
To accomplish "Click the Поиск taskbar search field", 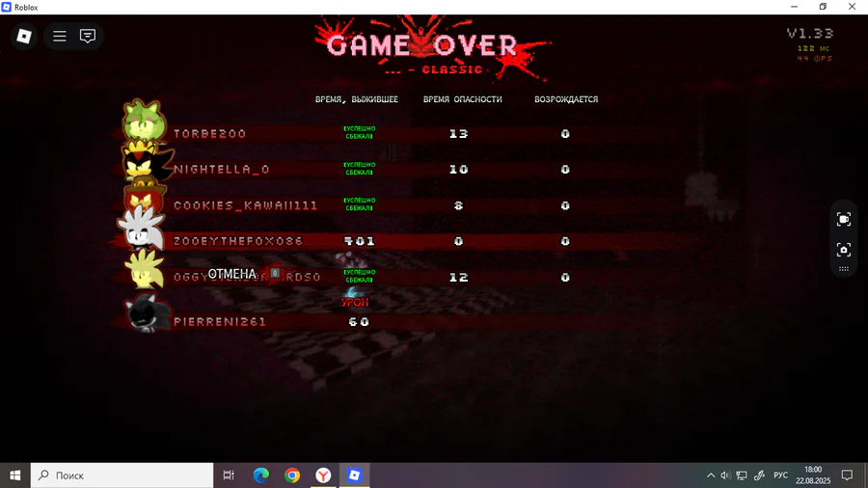I will [122, 475].
